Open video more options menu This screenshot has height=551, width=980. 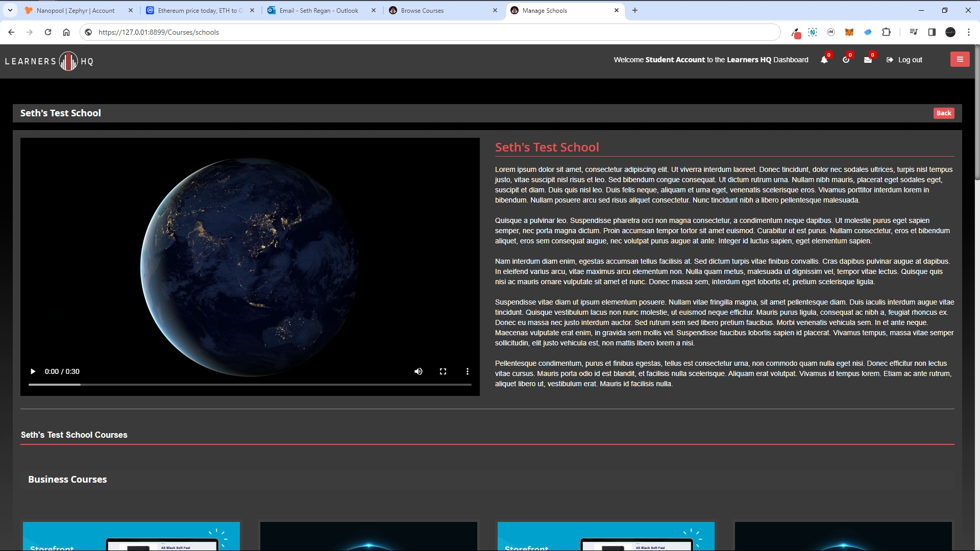[467, 371]
